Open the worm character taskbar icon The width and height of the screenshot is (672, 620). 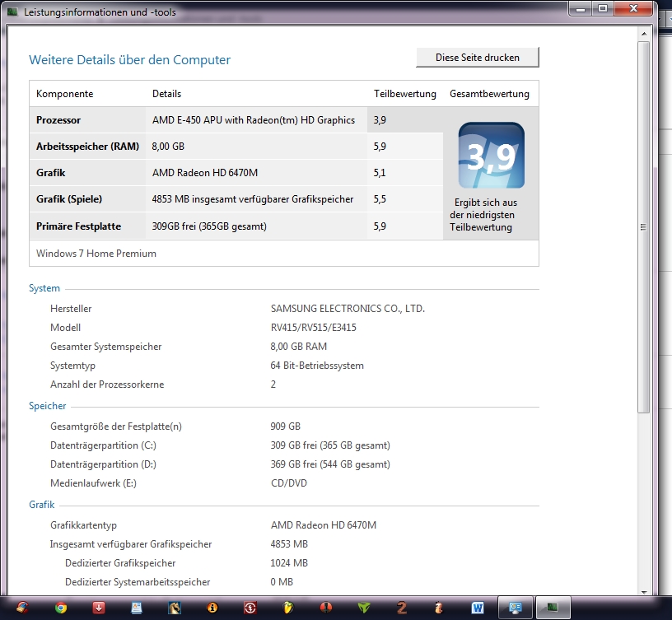[439, 608]
